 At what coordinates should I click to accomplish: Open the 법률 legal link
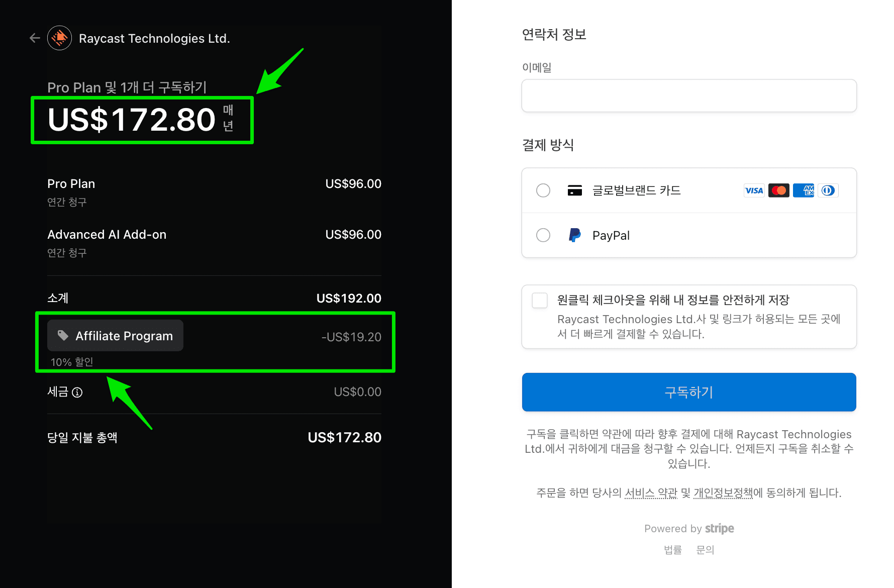click(x=673, y=550)
